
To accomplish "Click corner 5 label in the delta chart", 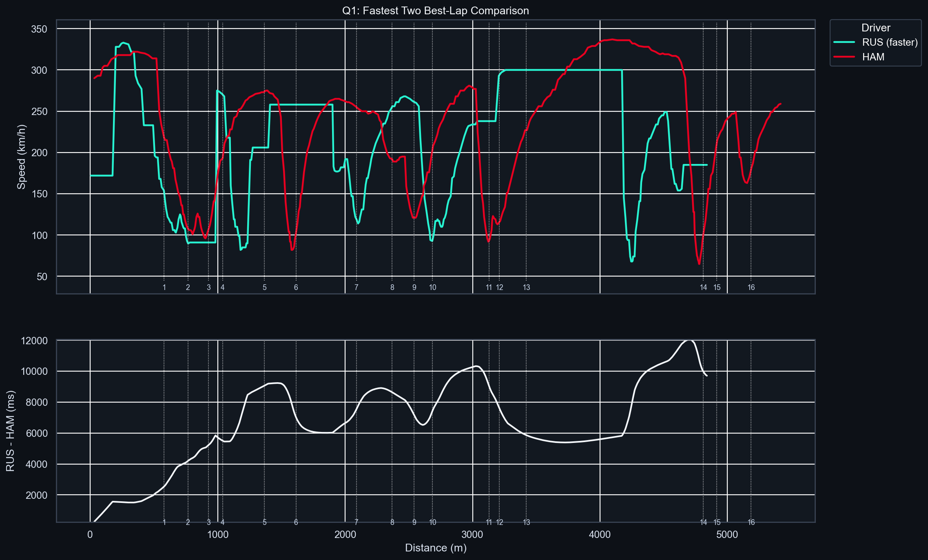I will coord(265,522).
